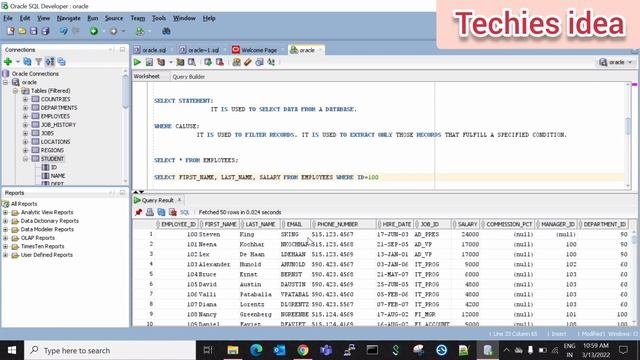This screenshot has height=360, width=640.
Task: Click the Save All icon in main toolbar
Action: [x=45, y=31]
